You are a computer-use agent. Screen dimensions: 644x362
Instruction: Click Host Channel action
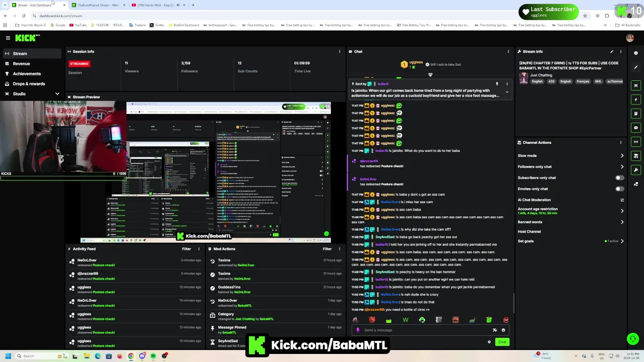[x=529, y=231]
